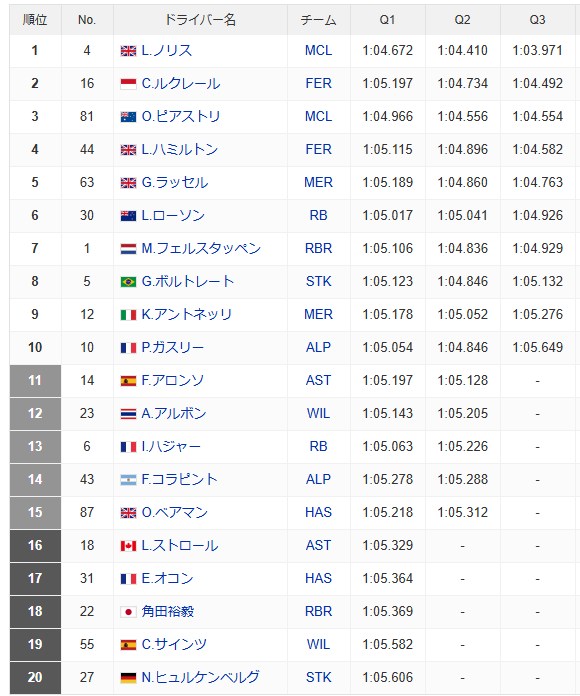The width and height of the screenshot is (580, 696).
Task: Click the Monaco flag beside C.ルクレール
Action: (128, 84)
